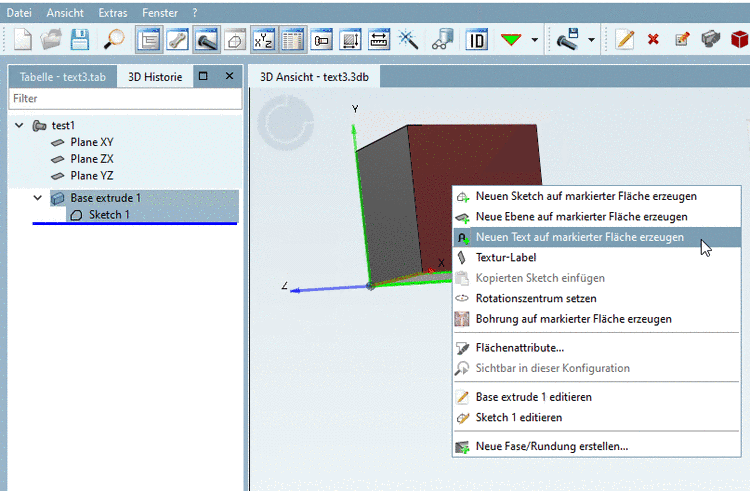Select Plane XY in the tree

[x=92, y=142]
